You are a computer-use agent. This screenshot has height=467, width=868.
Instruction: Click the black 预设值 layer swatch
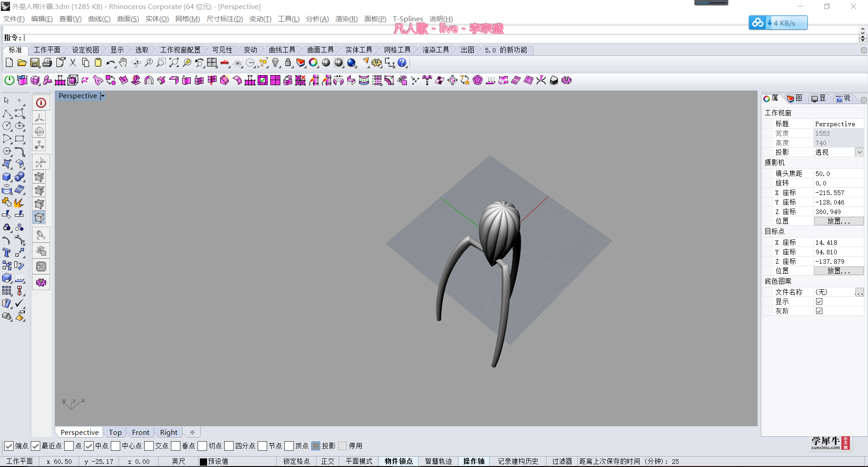coord(203,462)
